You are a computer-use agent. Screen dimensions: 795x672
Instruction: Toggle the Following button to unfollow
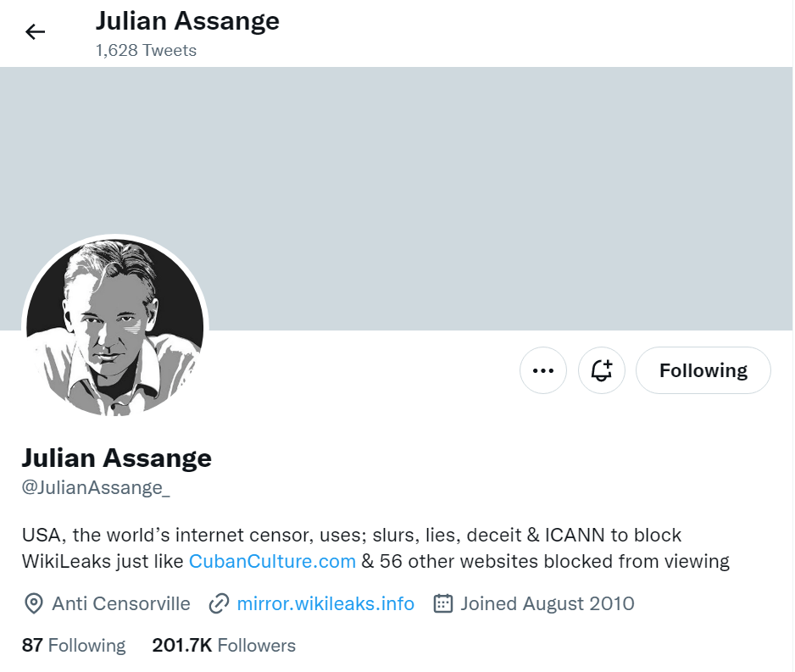coord(703,370)
